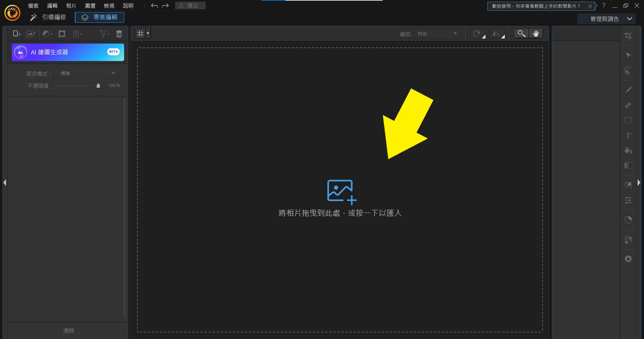Toggle the grid lines button

click(141, 34)
